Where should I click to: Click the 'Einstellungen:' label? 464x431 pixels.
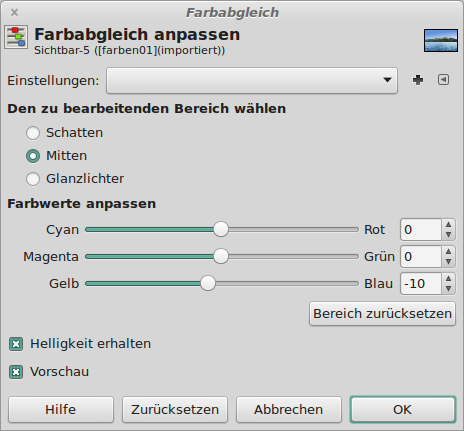53,81
